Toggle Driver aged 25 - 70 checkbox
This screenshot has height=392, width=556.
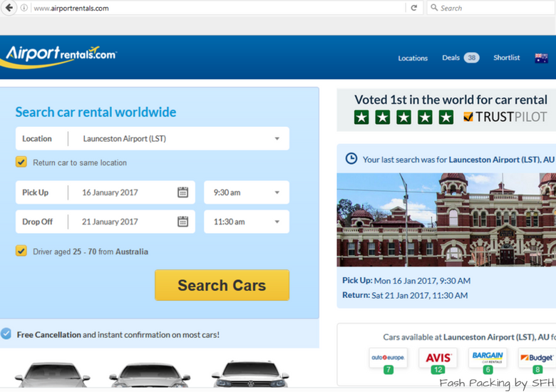click(21, 251)
